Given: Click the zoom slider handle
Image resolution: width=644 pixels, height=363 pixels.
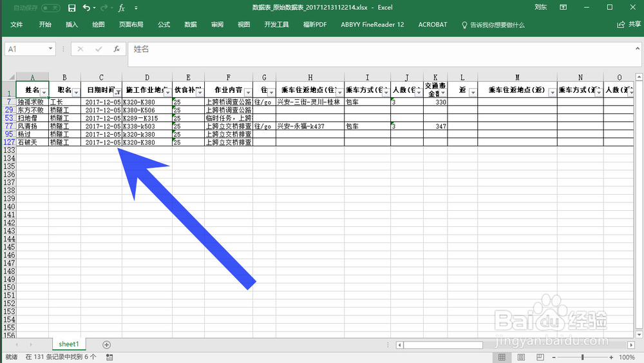Looking at the screenshot, I should point(582,357).
